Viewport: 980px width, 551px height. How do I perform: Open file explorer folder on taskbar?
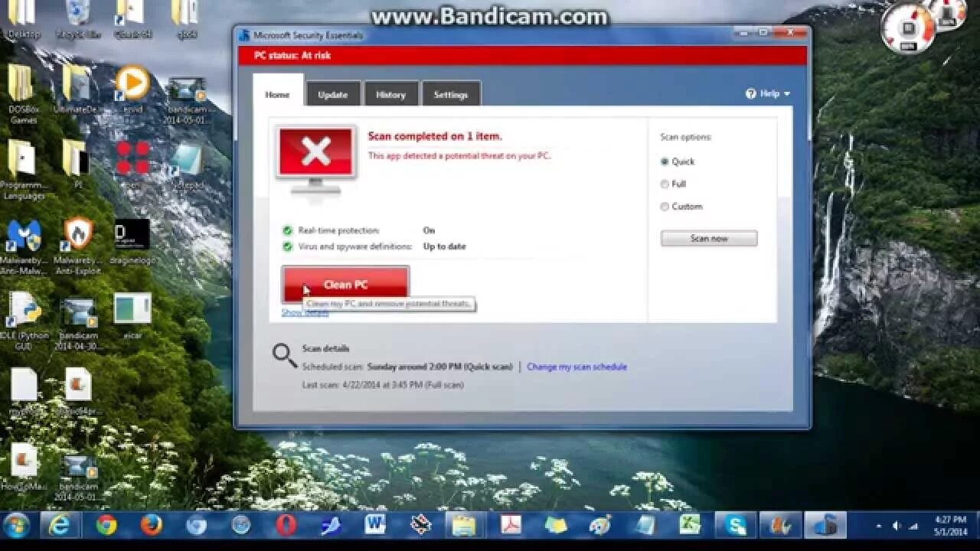click(465, 525)
